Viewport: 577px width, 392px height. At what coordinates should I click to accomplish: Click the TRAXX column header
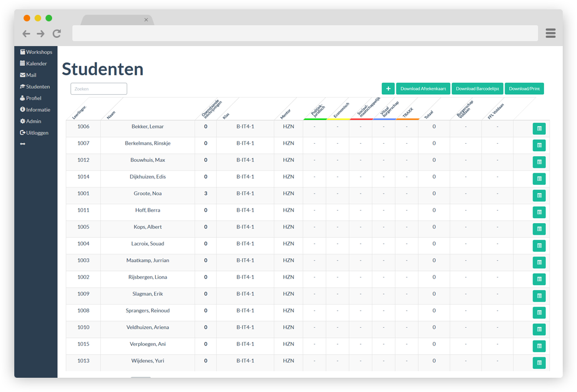click(x=408, y=112)
